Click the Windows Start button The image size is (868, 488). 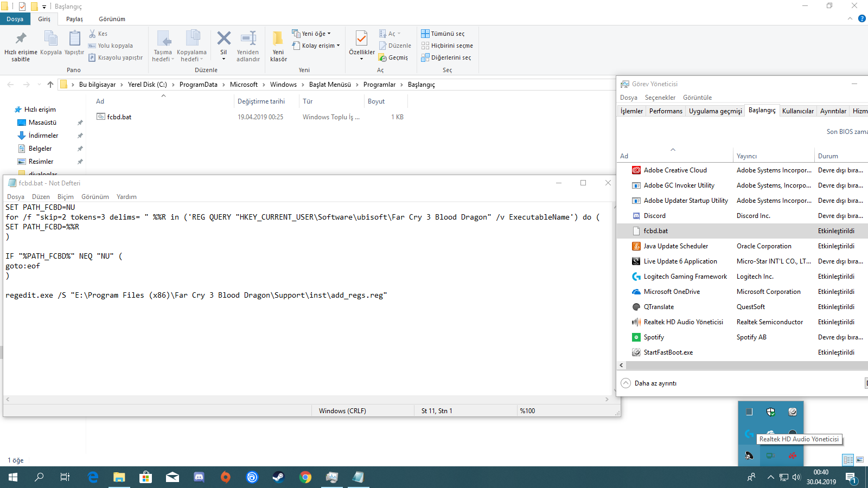click(x=13, y=477)
